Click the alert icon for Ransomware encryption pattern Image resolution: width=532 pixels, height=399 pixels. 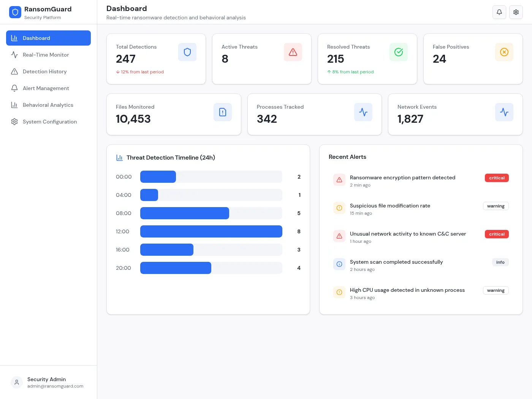[339, 180]
